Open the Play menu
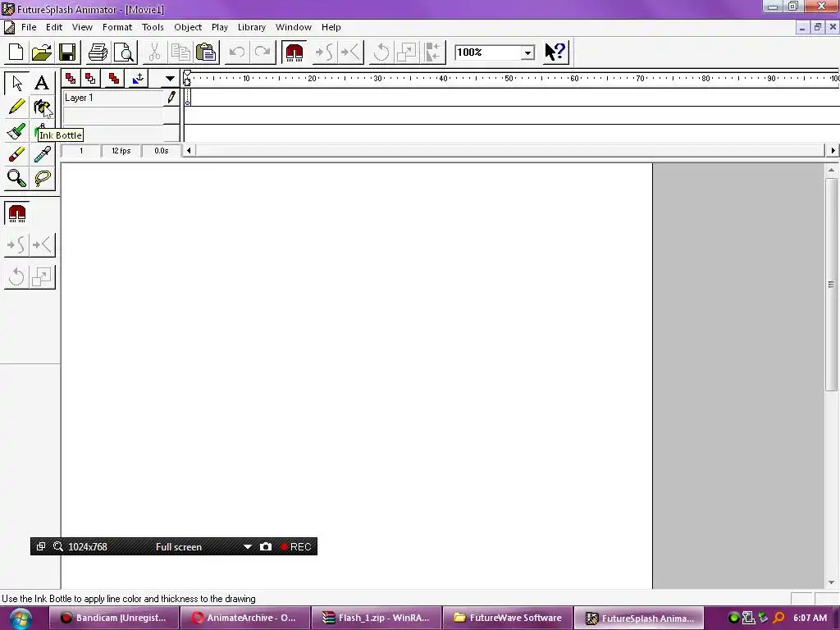The width and height of the screenshot is (840, 630). (x=220, y=27)
